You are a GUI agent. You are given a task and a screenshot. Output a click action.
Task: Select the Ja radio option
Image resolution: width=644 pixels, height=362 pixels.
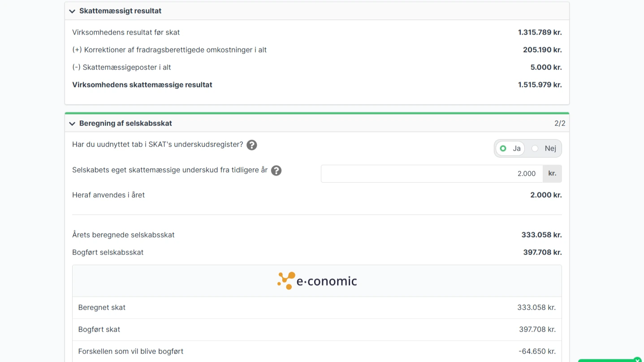(503, 148)
